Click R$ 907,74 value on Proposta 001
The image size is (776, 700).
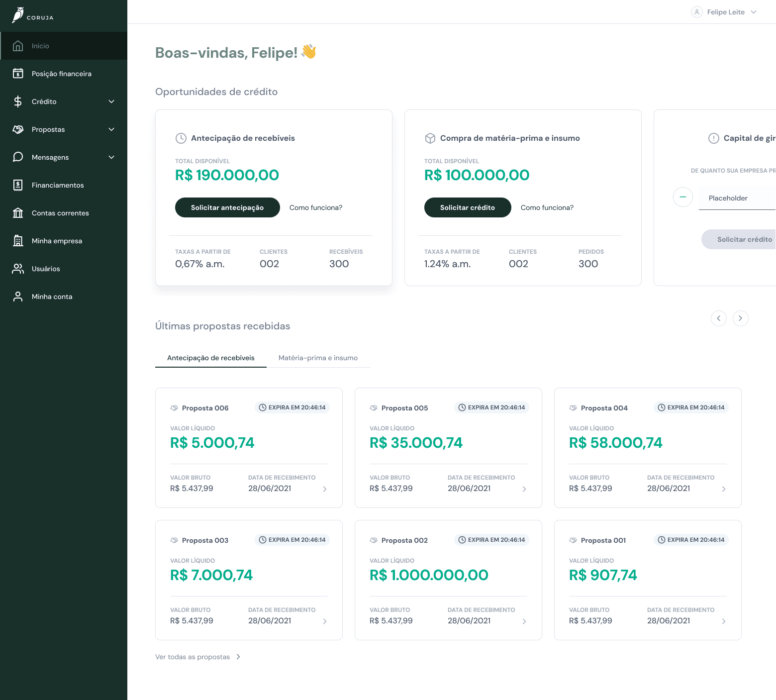tap(603, 575)
